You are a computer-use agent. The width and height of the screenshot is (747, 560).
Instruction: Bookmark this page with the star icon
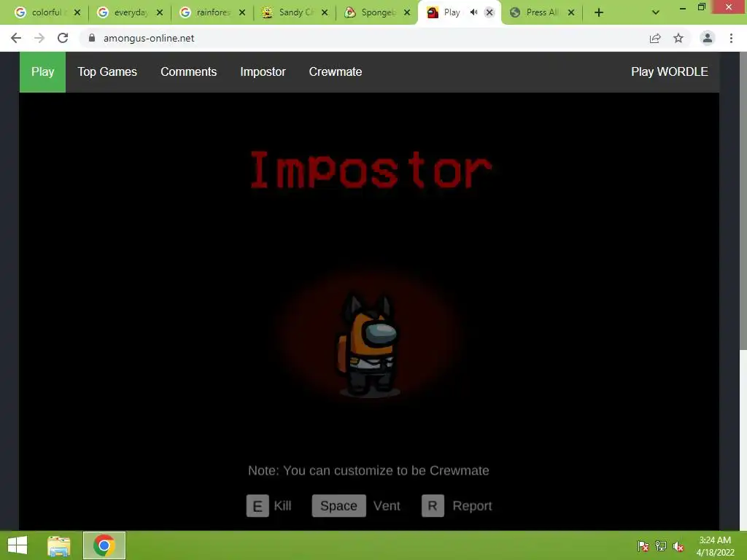click(x=678, y=38)
